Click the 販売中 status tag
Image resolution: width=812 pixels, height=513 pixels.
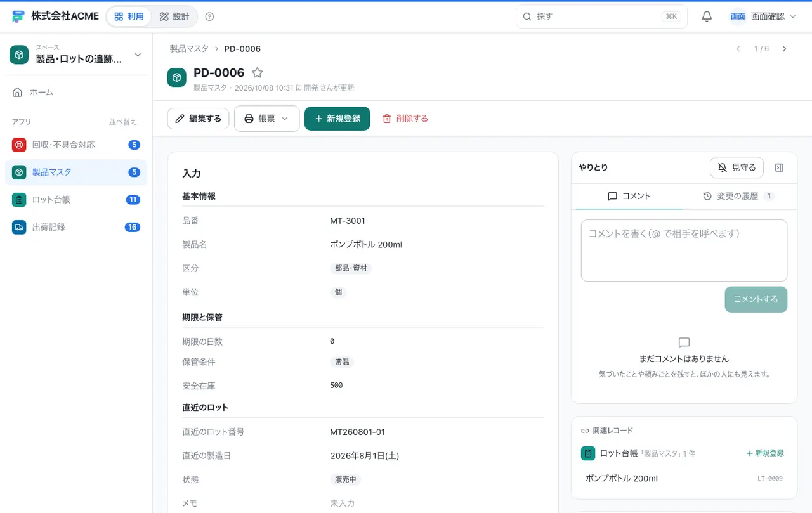coord(345,479)
